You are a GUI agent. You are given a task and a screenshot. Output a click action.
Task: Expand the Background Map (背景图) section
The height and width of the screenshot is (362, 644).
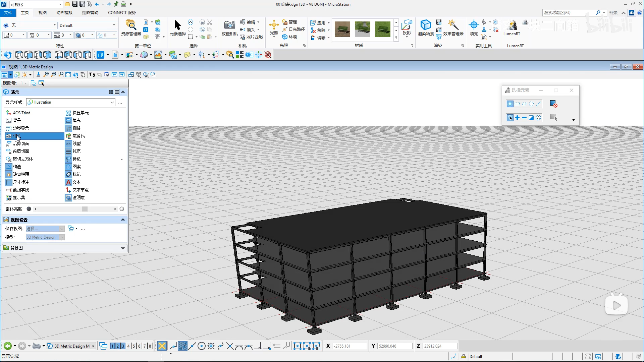[123, 248]
